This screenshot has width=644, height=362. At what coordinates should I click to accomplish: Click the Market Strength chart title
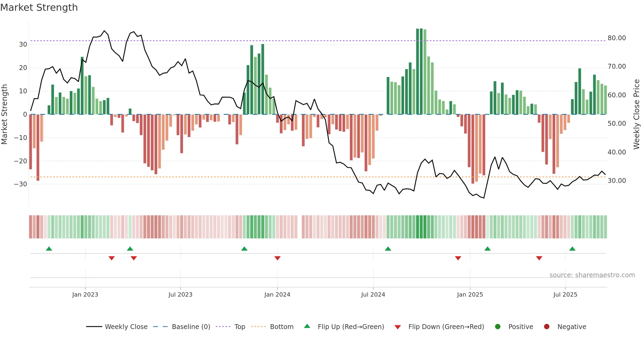click(39, 8)
